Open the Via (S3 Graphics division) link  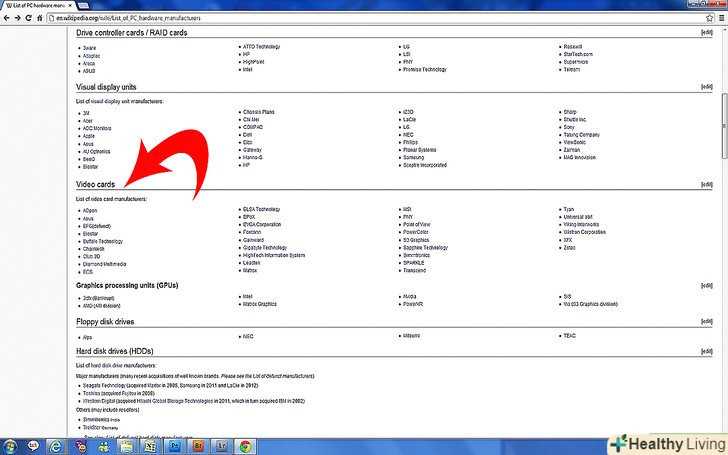tap(591, 305)
